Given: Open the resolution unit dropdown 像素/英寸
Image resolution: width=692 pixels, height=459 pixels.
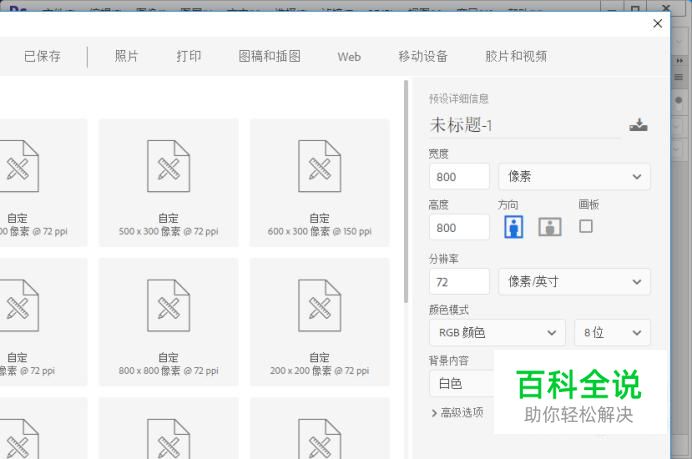Looking at the screenshot, I should click(574, 282).
